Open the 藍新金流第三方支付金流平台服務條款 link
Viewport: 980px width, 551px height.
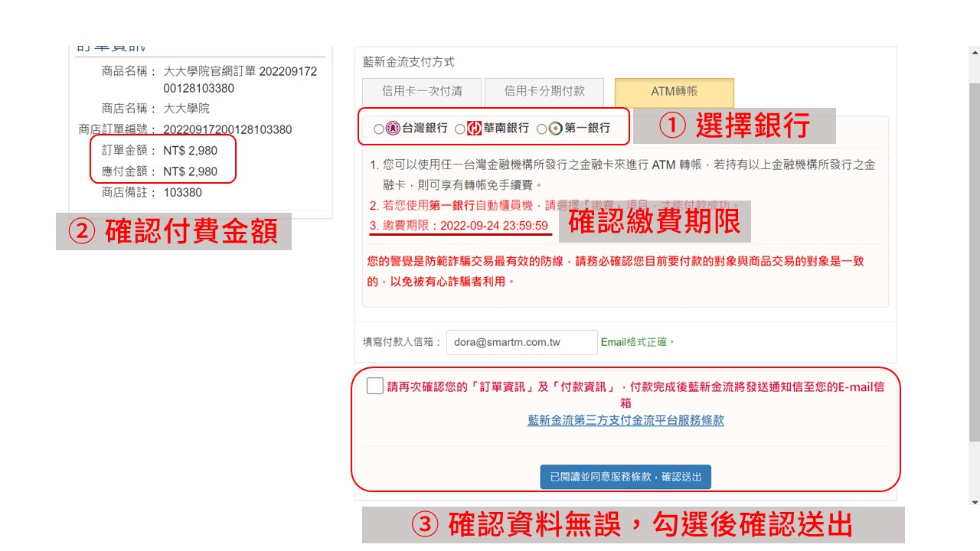pyautogui.click(x=626, y=420)
